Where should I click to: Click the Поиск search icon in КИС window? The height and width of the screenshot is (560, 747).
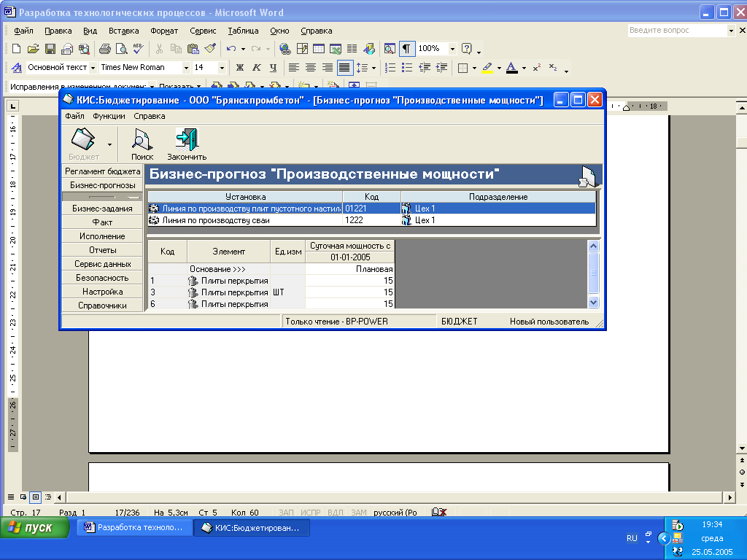142,144
